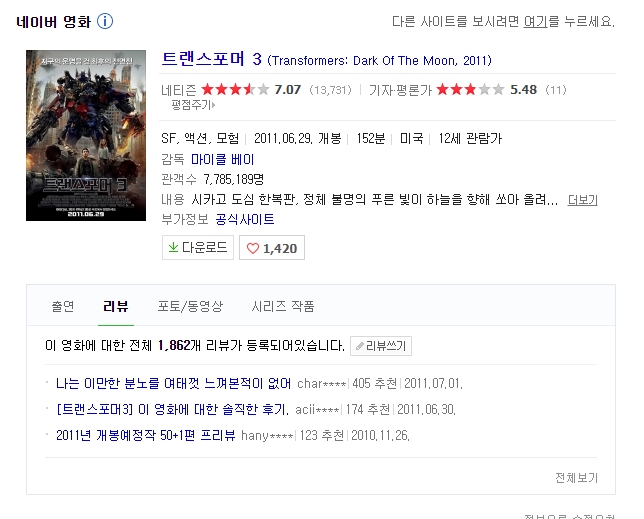Click the 리뷰쓰기 write review button

381,346
